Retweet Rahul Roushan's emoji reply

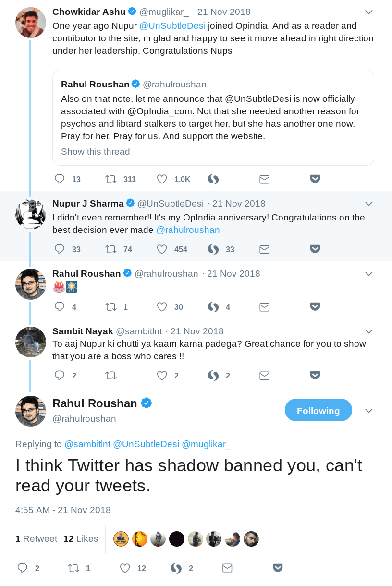(x=111, y=306)
